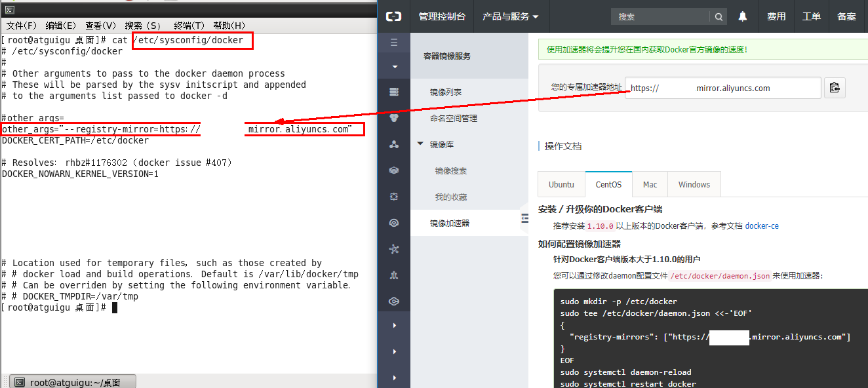Click the 操作文档 section heading
The width and height of the screenshot is (868, 388).
[563, 146]
